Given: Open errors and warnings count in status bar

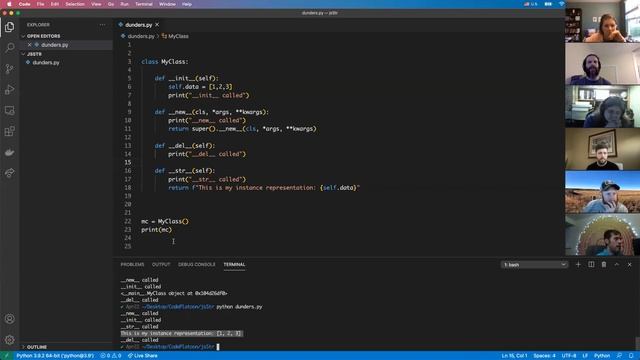Looking at the screenshot, I should point(111,356).
